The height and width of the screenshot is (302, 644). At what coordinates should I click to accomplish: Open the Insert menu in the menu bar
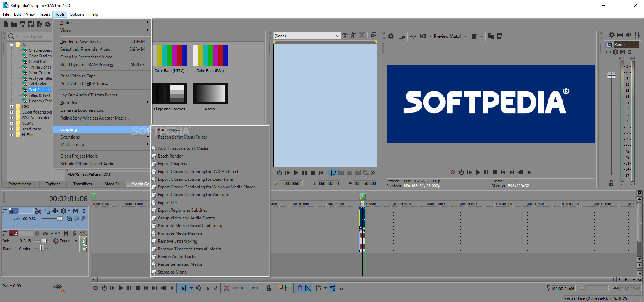(x=45, y=14)
